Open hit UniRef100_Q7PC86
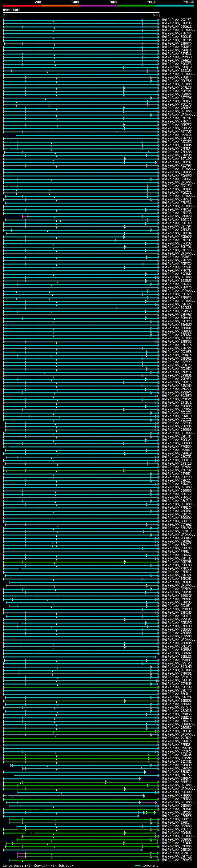 coord(177,23)
